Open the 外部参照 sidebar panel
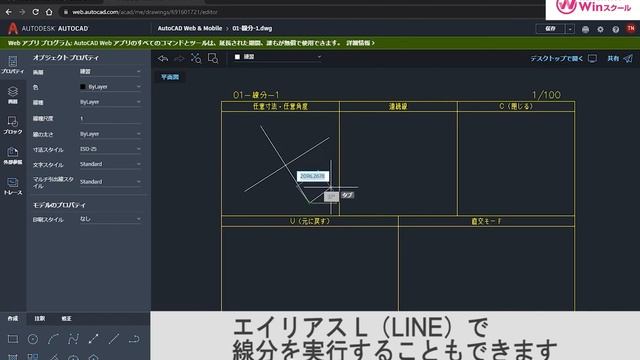This screenshot has height=360, width=640. coord(13,156)
